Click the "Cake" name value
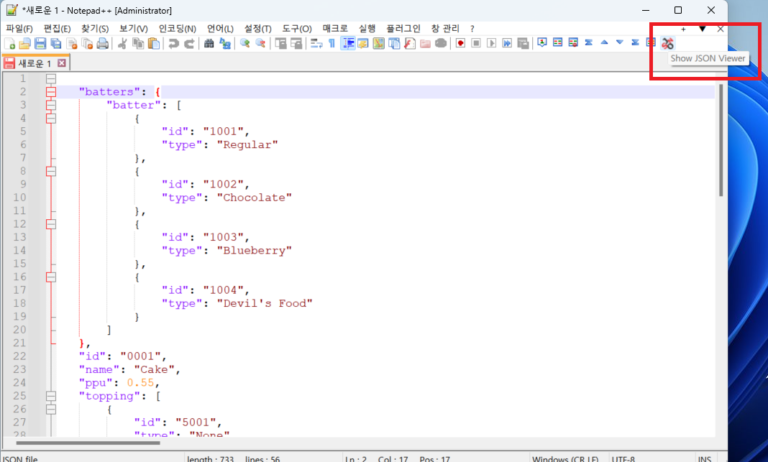768x462 pixels. [x=154, y=369]
